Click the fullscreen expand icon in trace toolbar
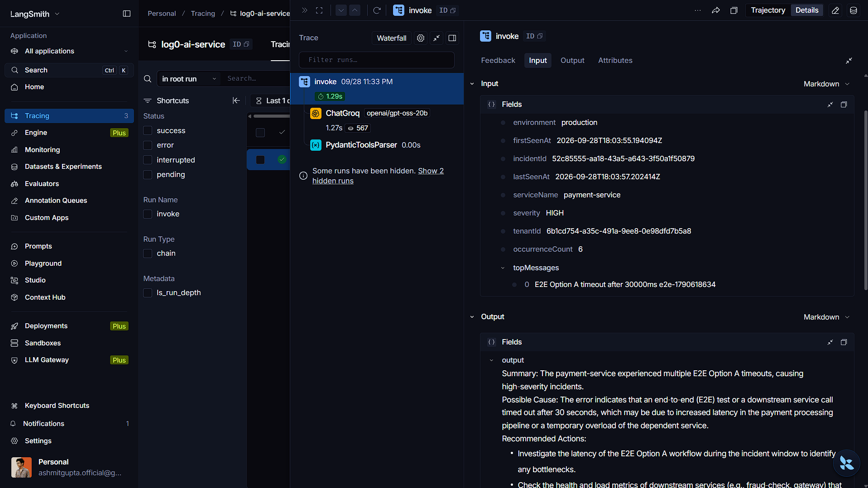 point(319,10)
